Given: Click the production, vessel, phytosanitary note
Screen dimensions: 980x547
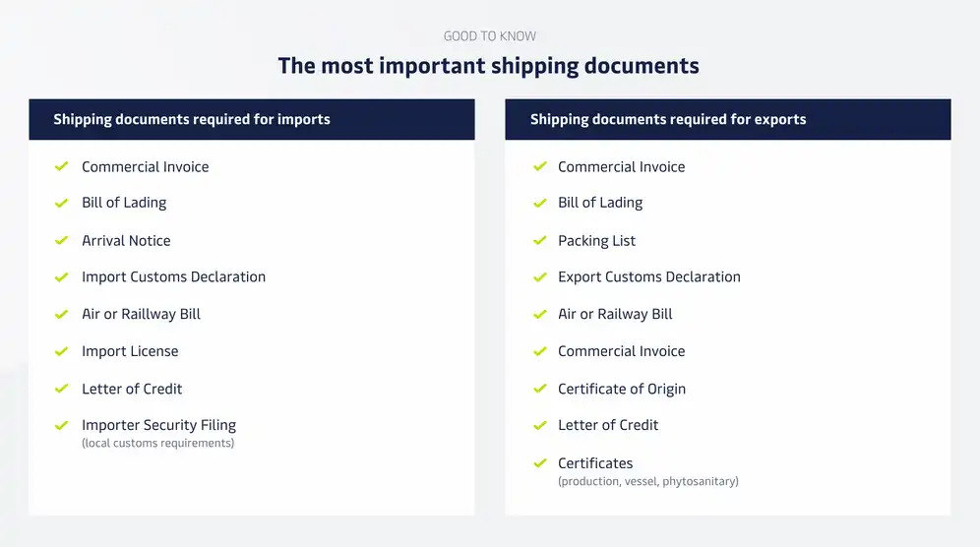Looking at the screenshot, I should 648,481.
